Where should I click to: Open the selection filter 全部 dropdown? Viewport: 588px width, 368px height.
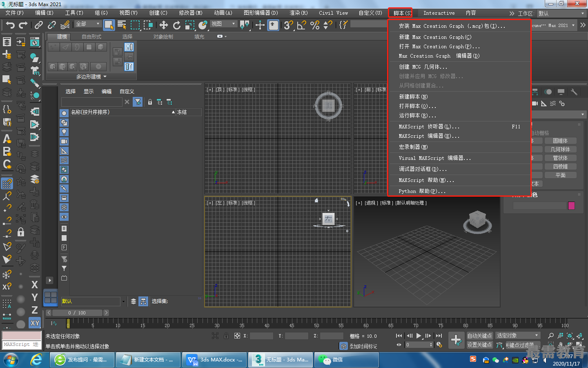(88, 24)
